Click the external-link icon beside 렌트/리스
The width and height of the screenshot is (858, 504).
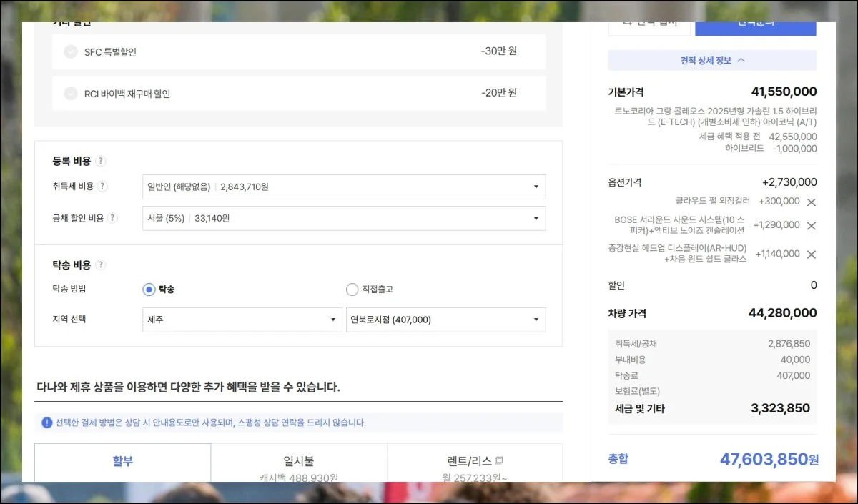[x=499, y=460]
